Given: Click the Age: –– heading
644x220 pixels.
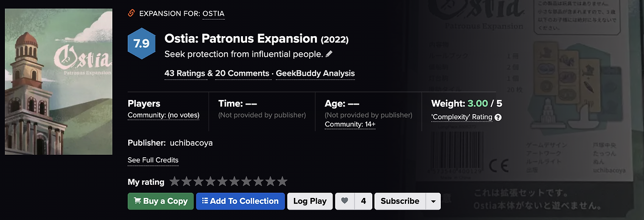Looking at the screenshot, I should (342, 103).
